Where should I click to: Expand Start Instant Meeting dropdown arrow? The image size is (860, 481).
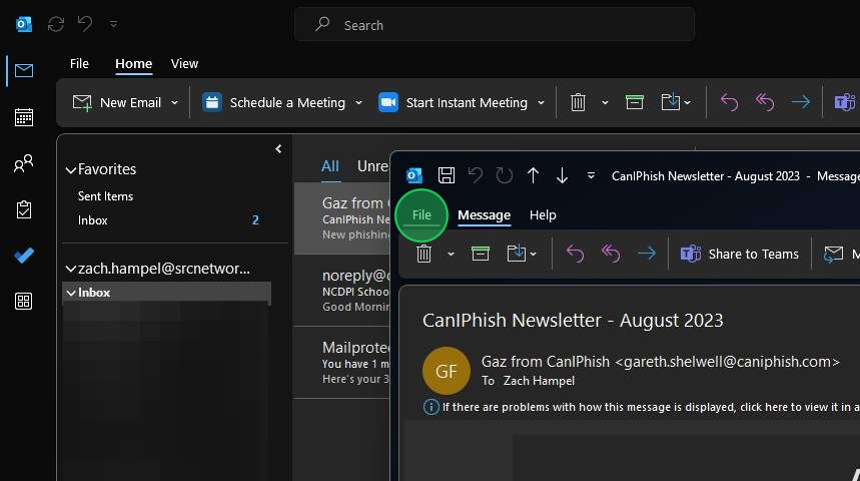click(541, 103)
